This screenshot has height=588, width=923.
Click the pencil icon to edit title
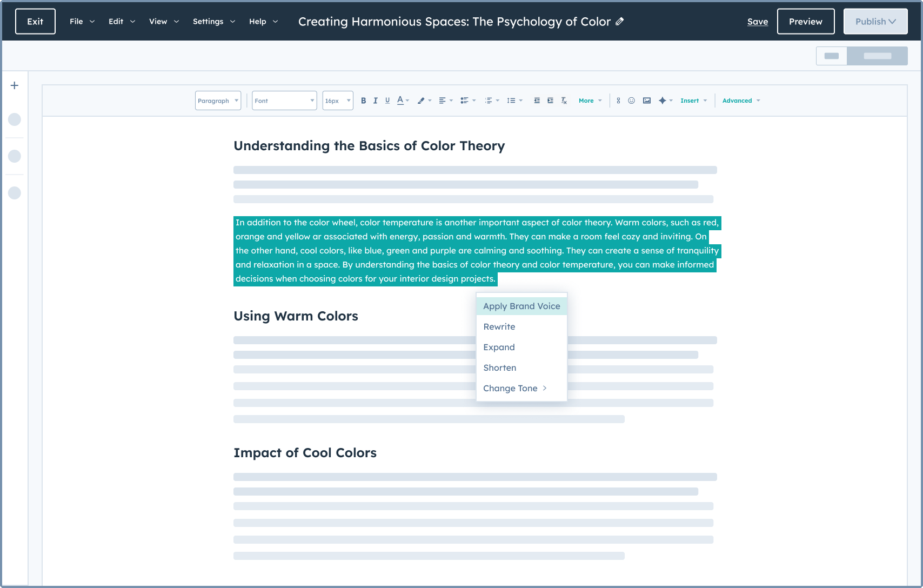pos(620,22)
